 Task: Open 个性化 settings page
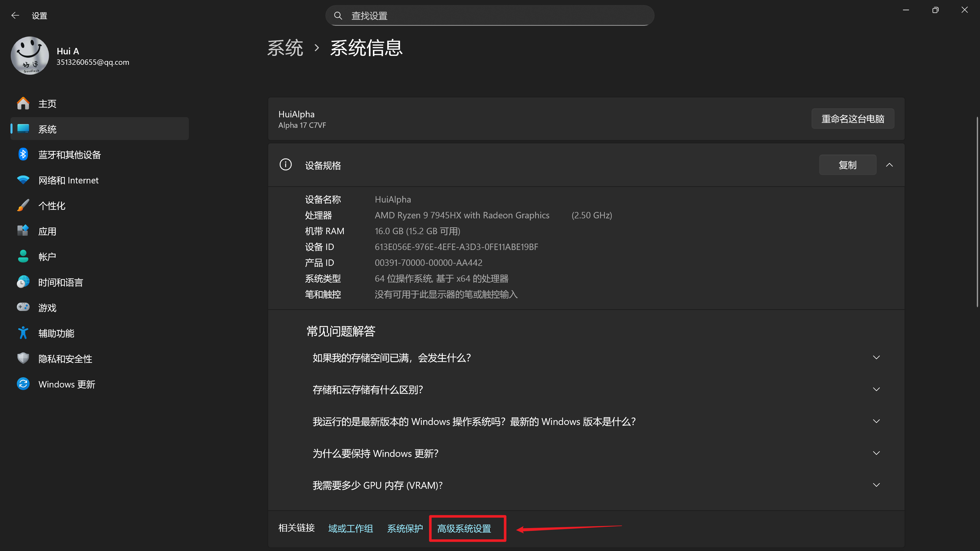(100, 205)
